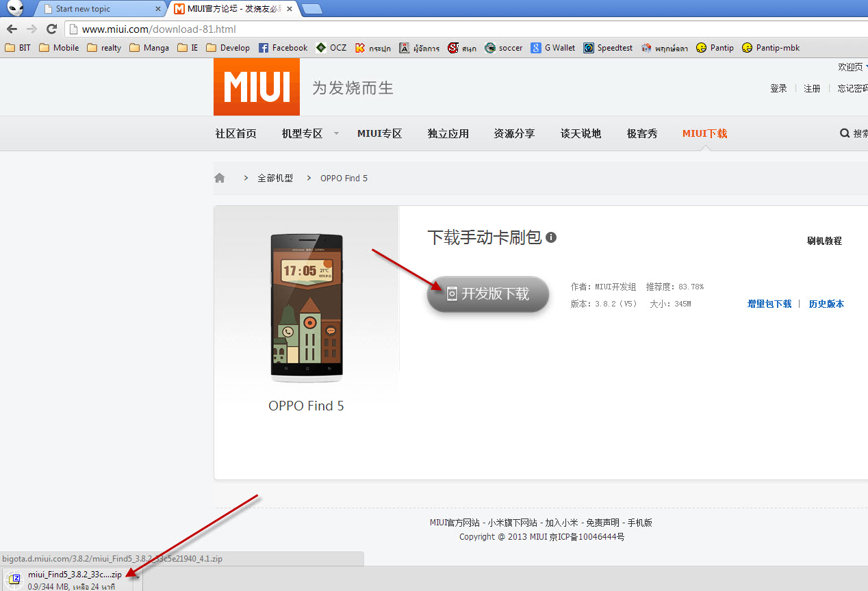868x591 pixels.
Task: Open the สนุก bookmark
Action: tap(462, 48)
